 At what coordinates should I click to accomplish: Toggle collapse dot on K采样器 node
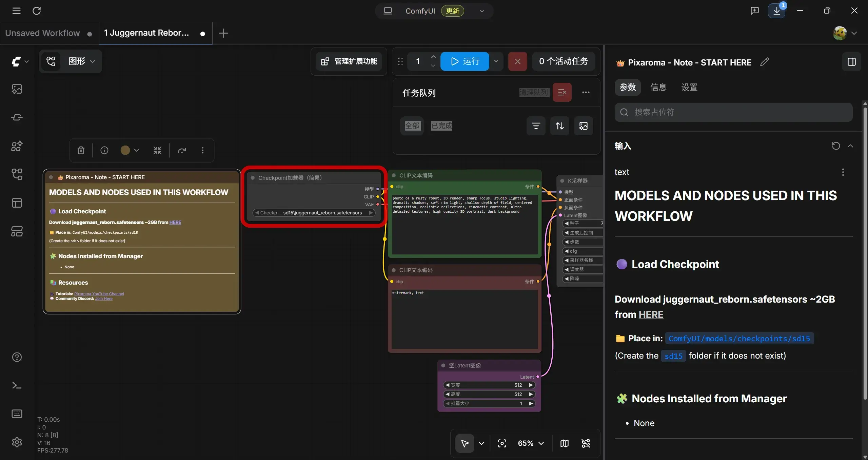562,181
